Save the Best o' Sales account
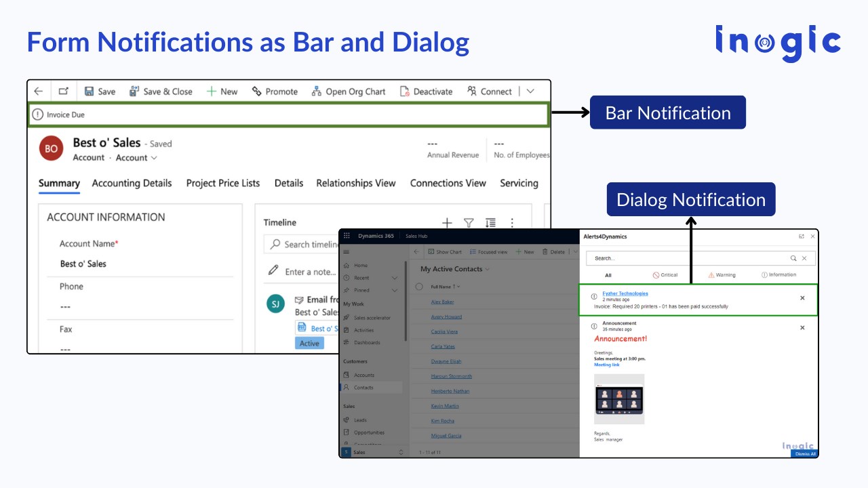Screen dimensions: 868x488 (100, 91)
